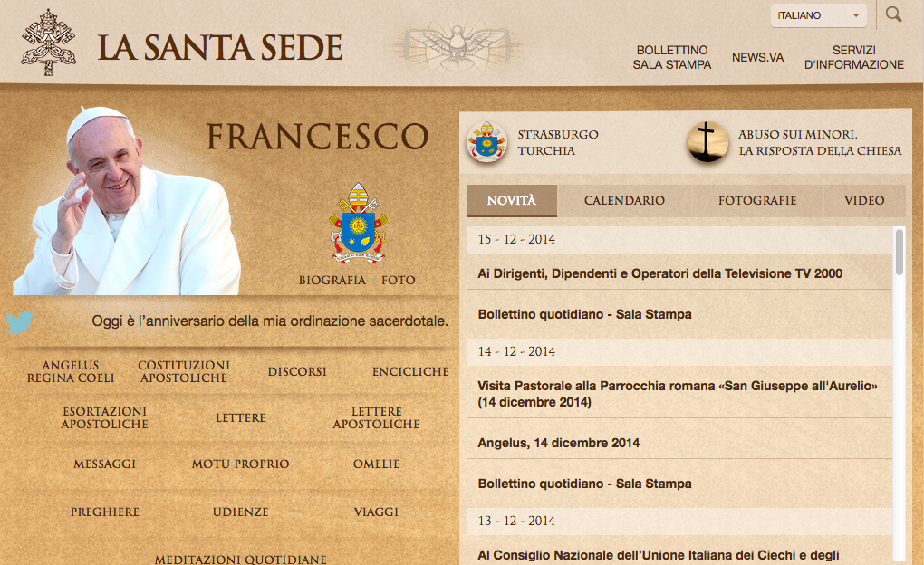Click the dove emblem in the header

point(457,44)
